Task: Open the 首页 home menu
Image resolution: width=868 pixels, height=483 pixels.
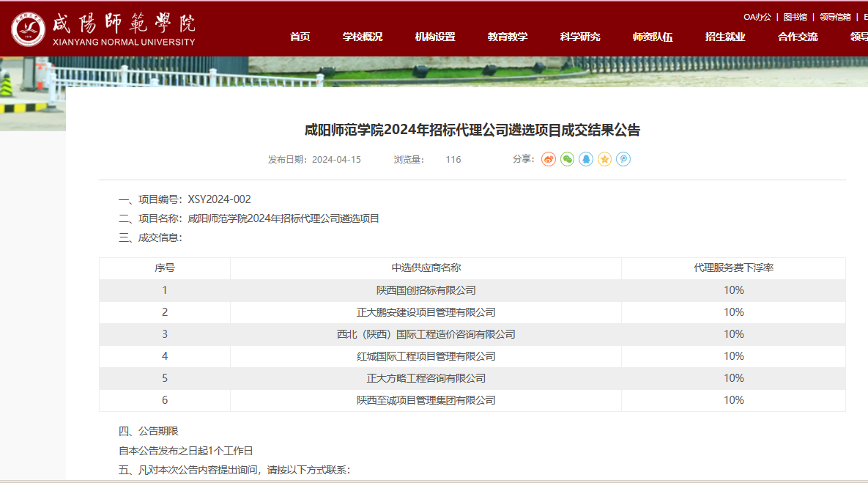Action: point(300,37)
